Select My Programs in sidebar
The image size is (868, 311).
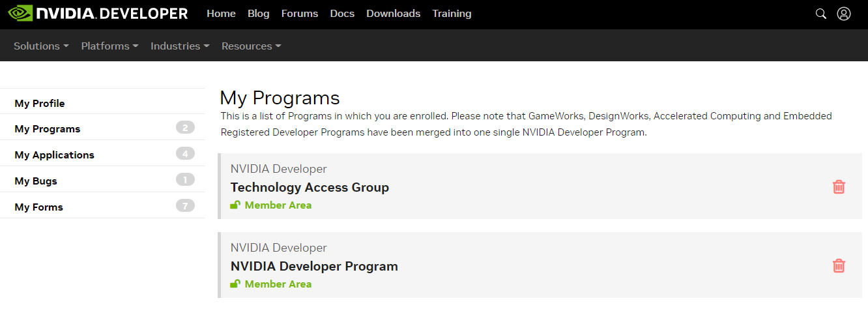[102, 128]
